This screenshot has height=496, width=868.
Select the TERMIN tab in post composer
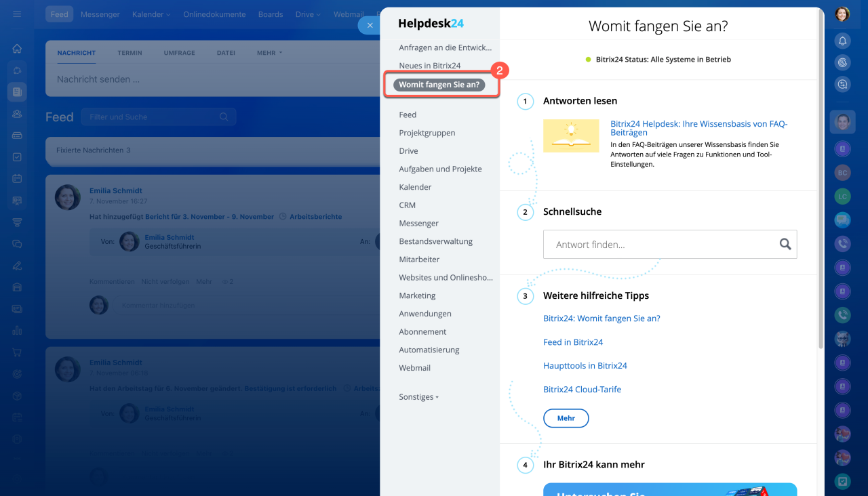[x=130, y=53]
